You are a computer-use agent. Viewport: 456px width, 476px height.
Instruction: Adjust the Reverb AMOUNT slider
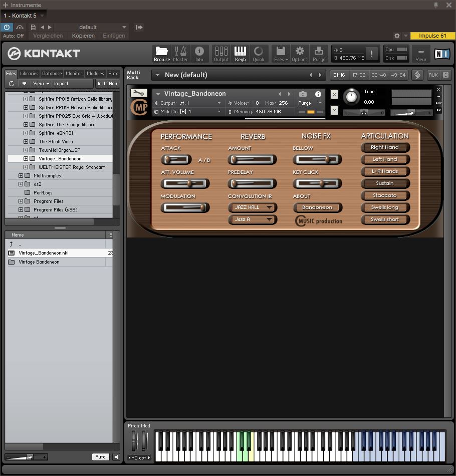tap(252, 159)
